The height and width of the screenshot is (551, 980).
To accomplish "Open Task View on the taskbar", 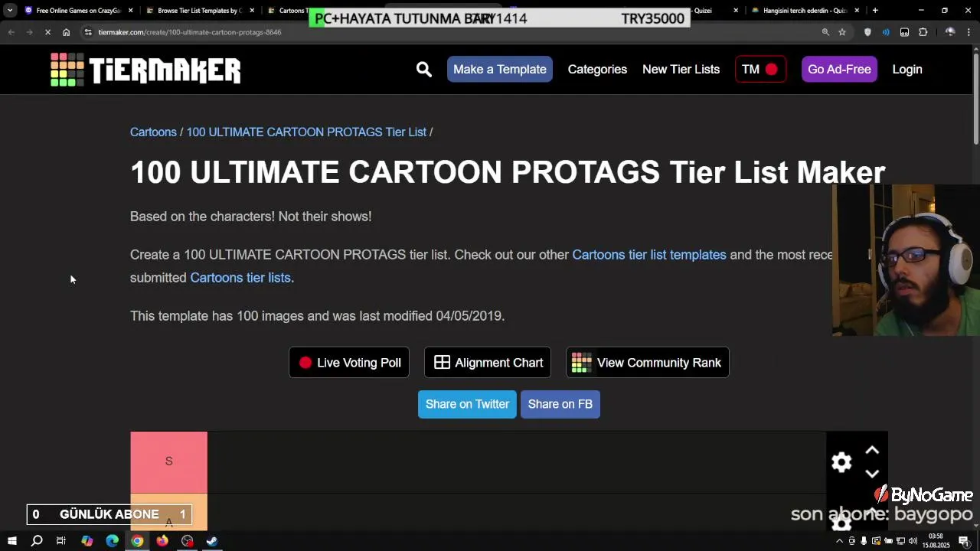I will (x=61, y=541).
